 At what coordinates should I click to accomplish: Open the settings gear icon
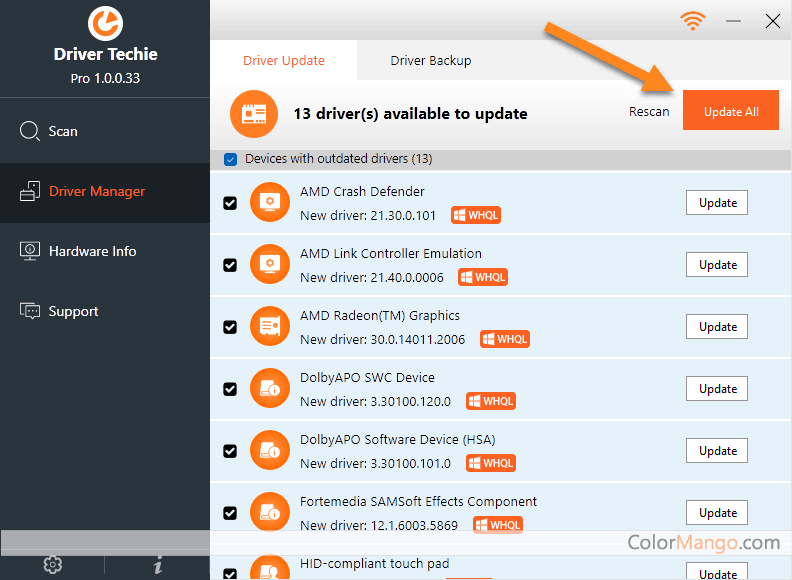point(53,565)
